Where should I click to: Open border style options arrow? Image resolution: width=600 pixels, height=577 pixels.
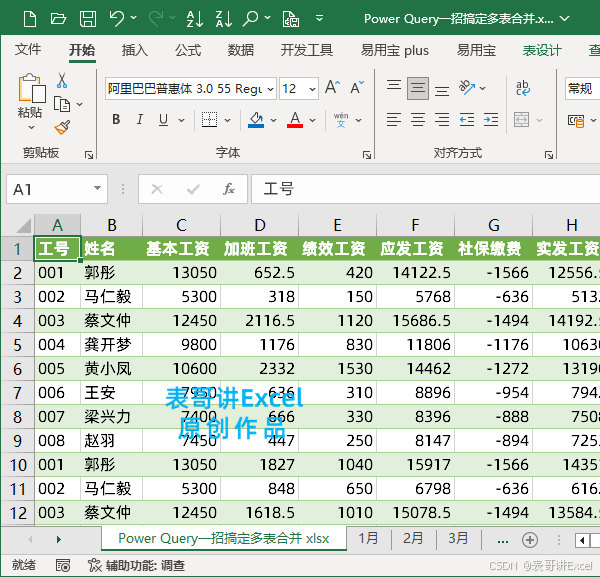point(227,121)
